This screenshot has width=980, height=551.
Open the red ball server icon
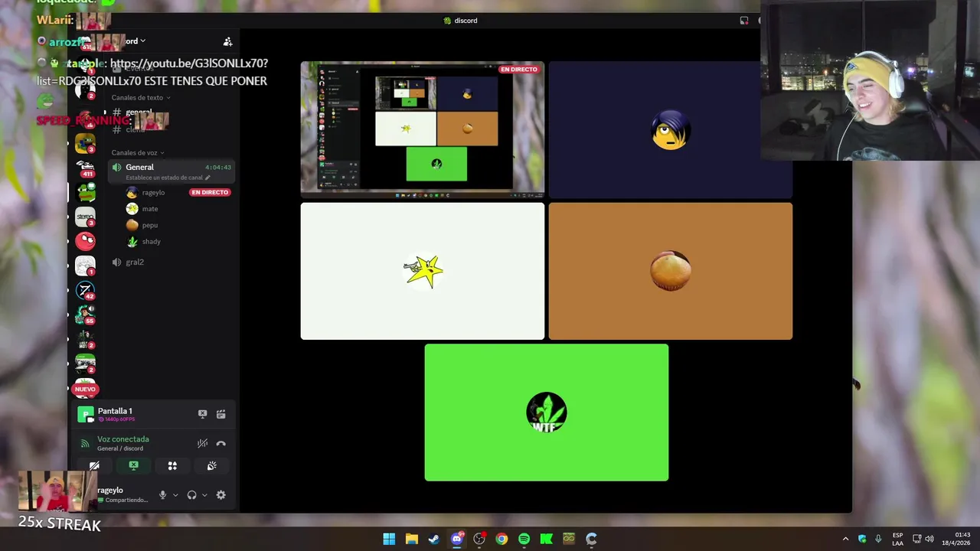pos(85,241)
